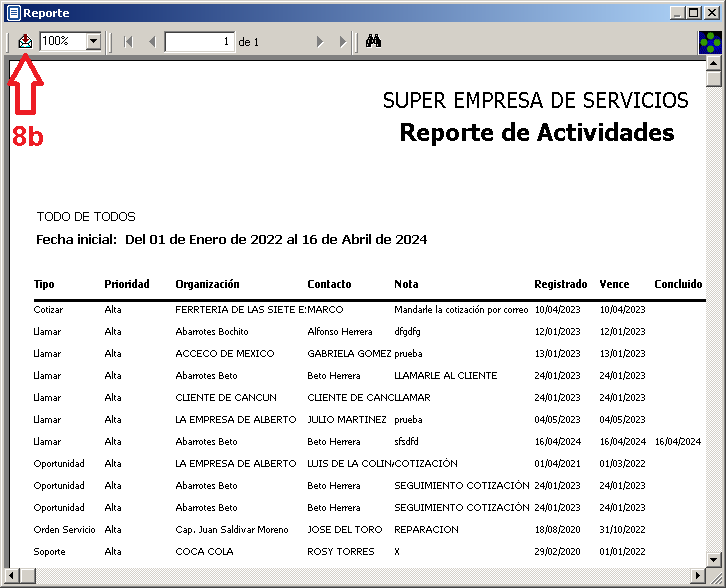Click Mandarle la cotización por correo note
The image size is (726, 588).
click(x=461, y=309)
